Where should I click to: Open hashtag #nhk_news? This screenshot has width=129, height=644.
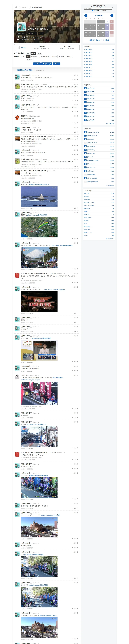(88, 217)
